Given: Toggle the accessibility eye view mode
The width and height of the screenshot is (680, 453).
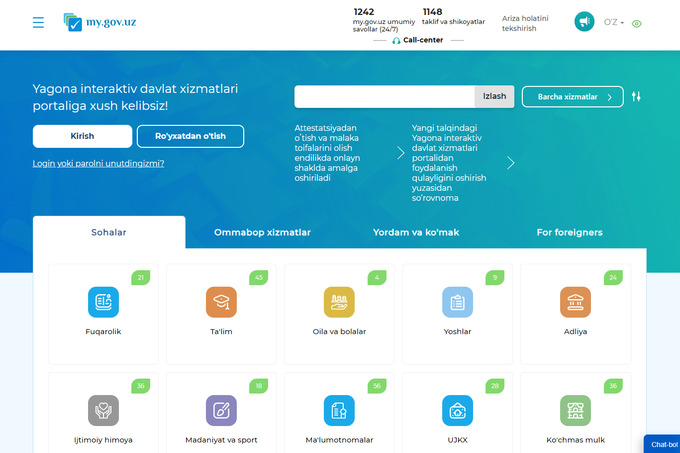Looking at the screenshot, I should (637, 23).
